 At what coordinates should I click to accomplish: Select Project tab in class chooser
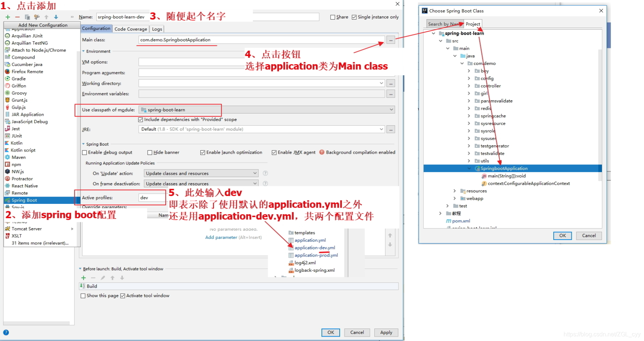pos(473,24)
